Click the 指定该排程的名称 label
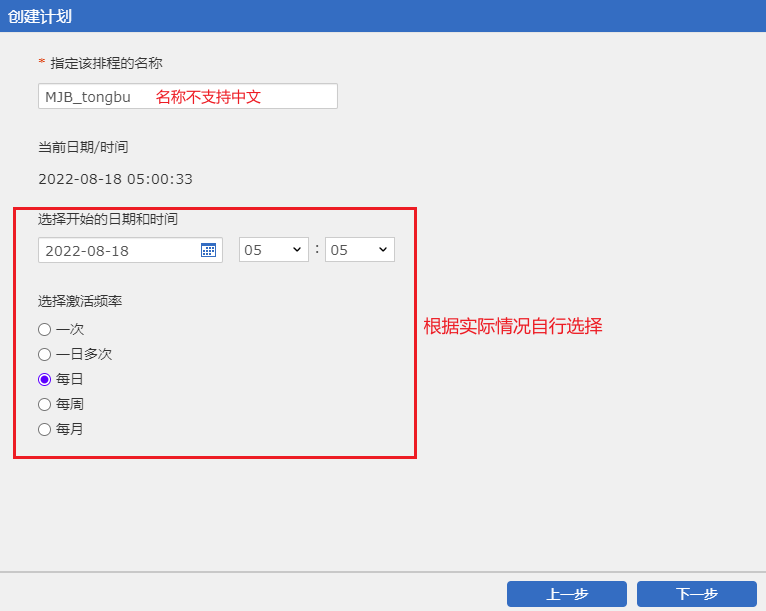 tap(106, 63)
